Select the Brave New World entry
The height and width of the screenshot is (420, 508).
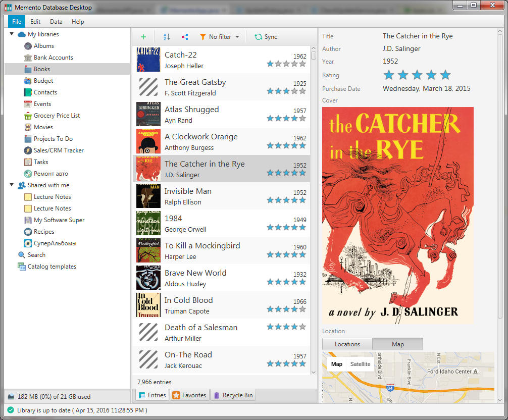coord(221,278)
